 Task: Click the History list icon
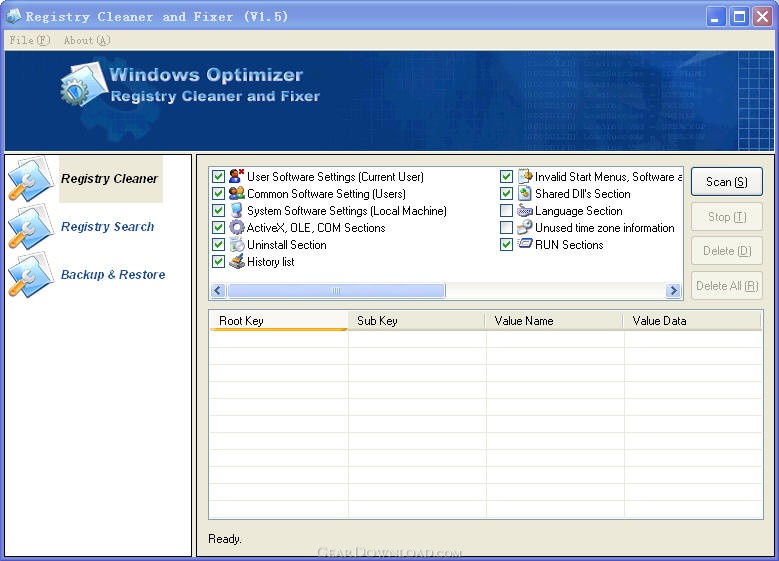click(x=236, y=261)
